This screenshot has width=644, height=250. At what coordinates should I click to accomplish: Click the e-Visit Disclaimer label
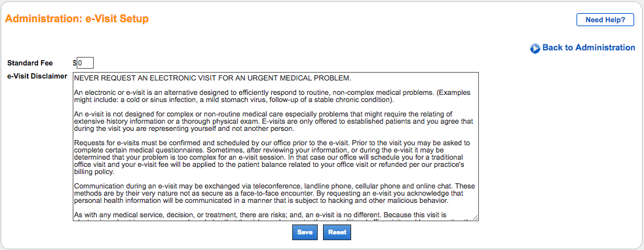37,76
